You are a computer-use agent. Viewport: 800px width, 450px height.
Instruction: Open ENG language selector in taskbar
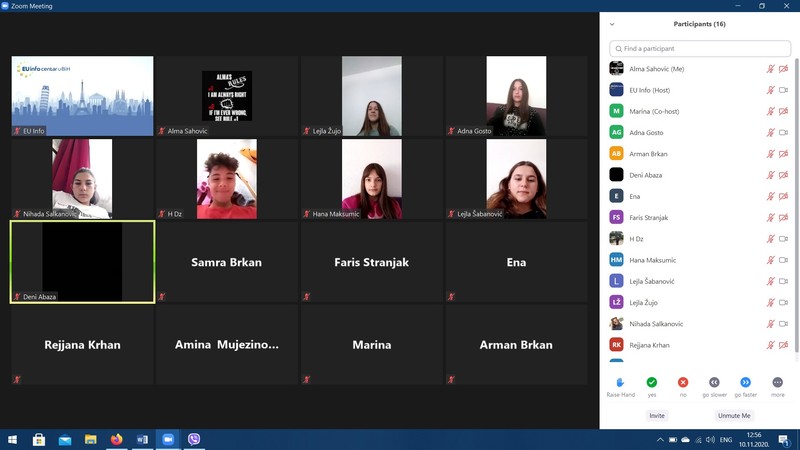coord(726,440)
